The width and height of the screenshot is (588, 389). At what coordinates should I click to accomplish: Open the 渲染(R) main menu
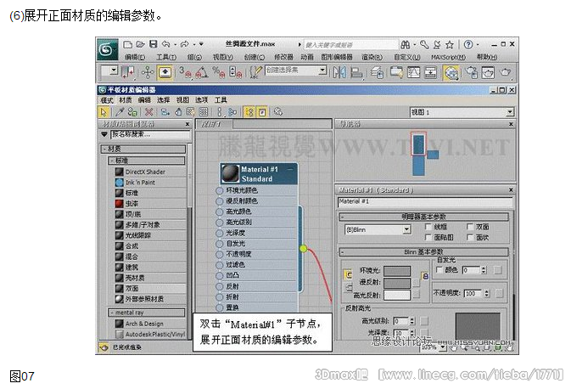(372, 57)
